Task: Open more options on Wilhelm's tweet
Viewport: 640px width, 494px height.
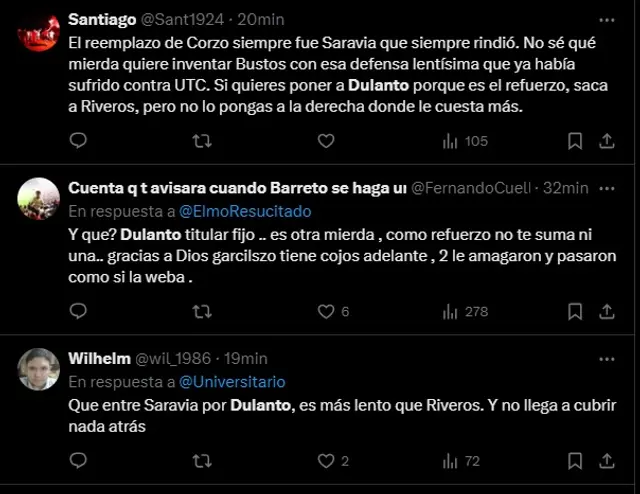Action: tap(607, 358)
